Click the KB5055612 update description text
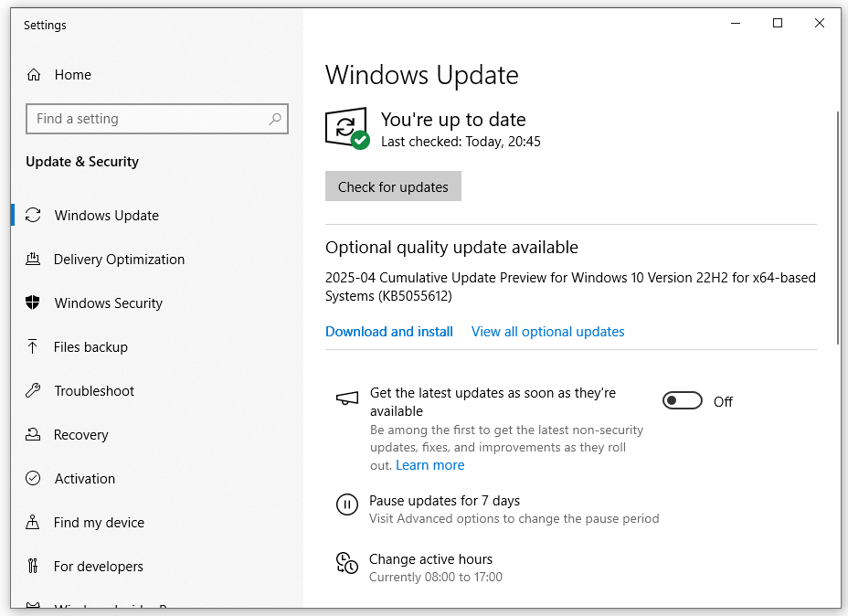 point(570,287)
